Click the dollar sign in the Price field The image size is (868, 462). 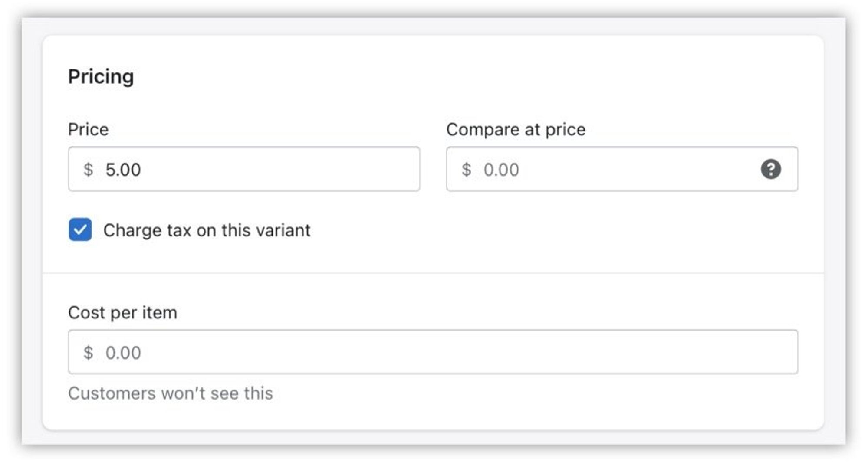pos(88,169)
